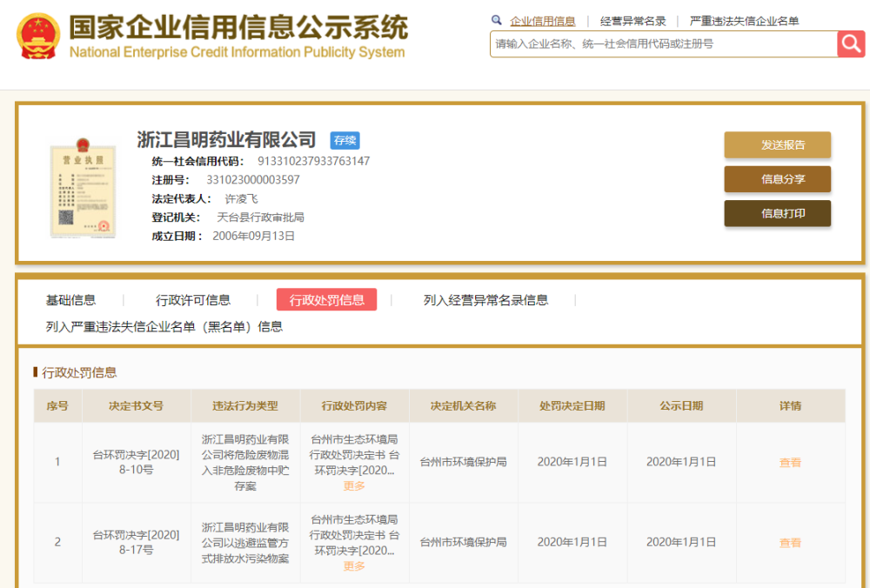The width and height of the screenshot is (870, 588).
Task: Click row 1 penalty decision date
Action: (x=572, y=462)
